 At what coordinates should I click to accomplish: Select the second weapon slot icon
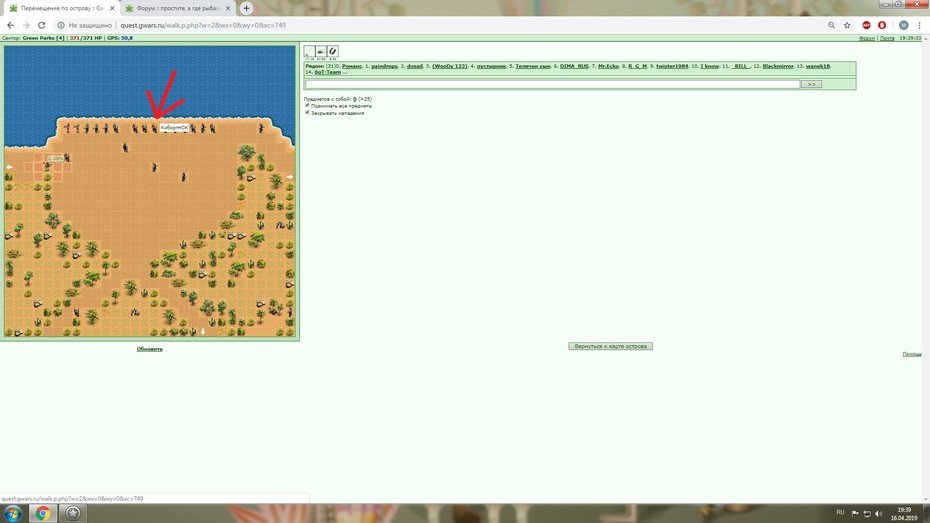click(x=321, y=52)
